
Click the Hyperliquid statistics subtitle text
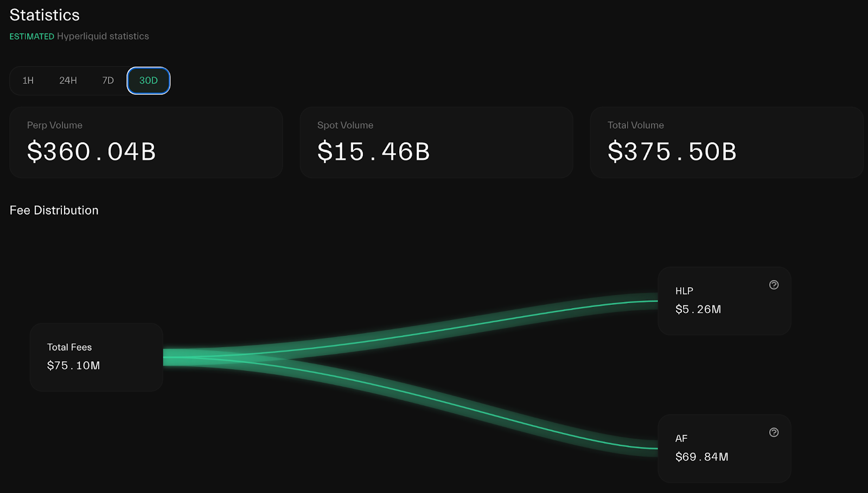[103, 36]
